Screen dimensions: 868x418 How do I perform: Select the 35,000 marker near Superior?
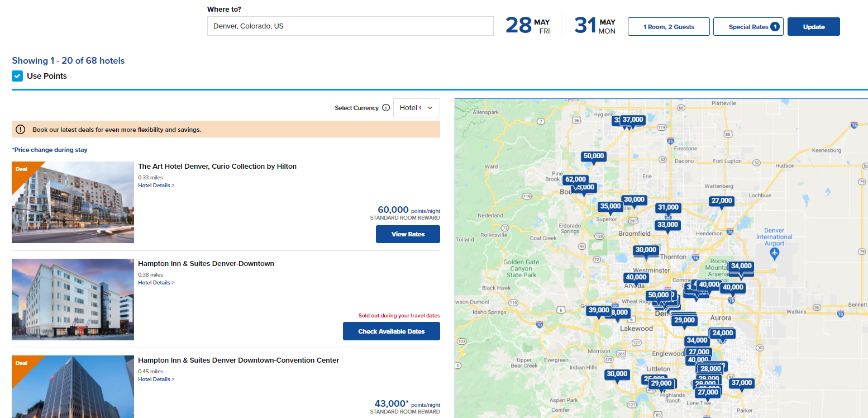pyautogui.click(x=610, y=206)
